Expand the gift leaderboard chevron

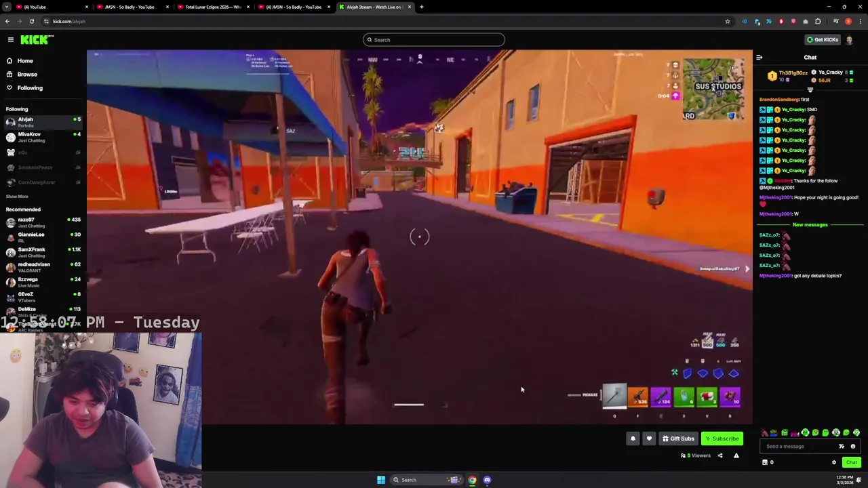click(810, 89)
